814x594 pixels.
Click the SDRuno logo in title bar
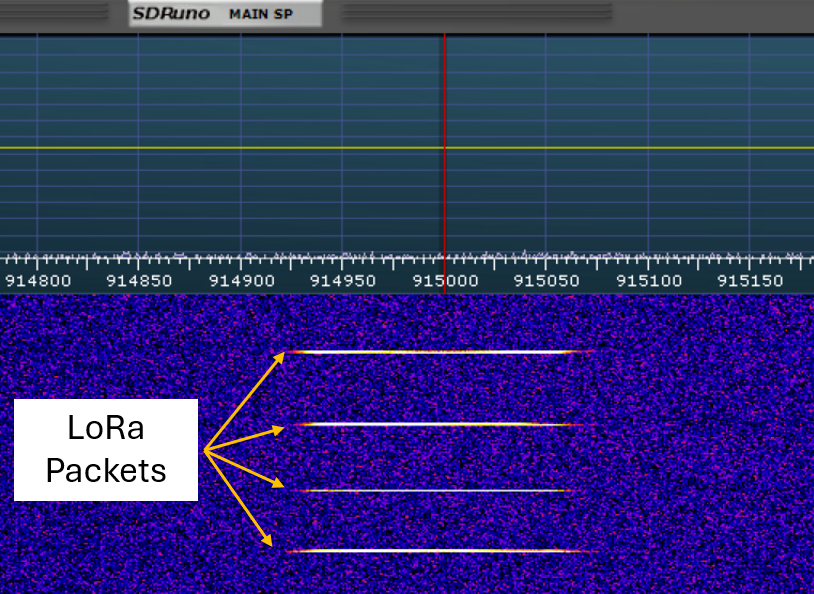pyautogui.click(x=171, y=14)
